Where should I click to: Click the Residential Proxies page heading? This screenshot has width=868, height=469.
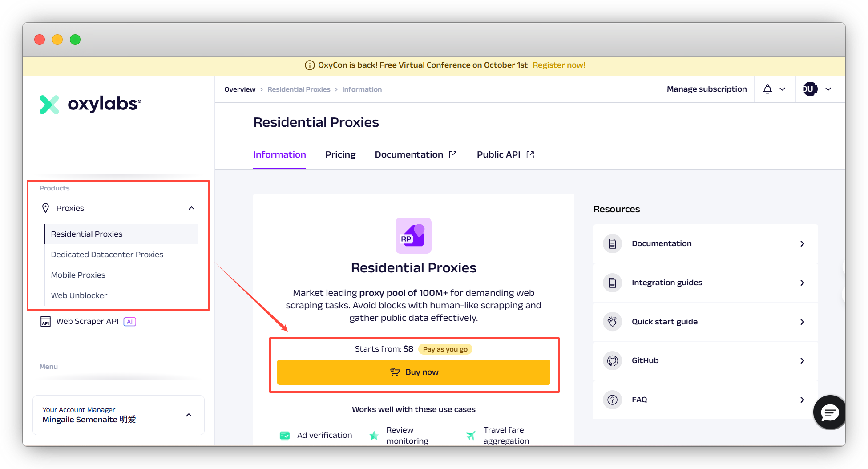[316, 122]
